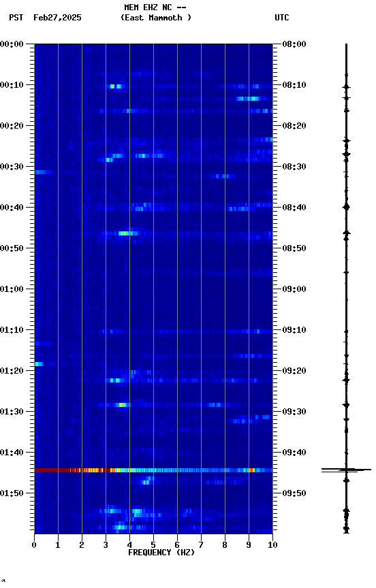Screen dimensions: 376x588
Task: Click the station title 'MEM EHZ NC --'
Action: coord(155,7)
